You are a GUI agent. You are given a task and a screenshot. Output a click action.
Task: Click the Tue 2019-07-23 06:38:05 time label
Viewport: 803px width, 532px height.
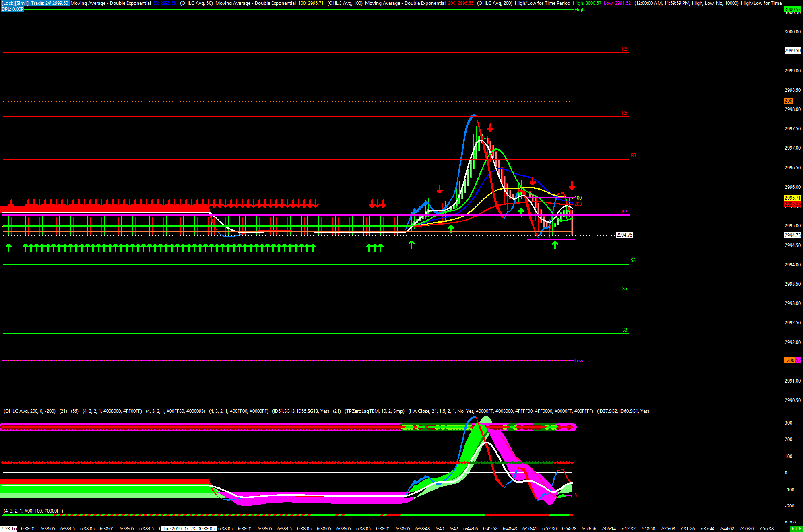[188, 528]
